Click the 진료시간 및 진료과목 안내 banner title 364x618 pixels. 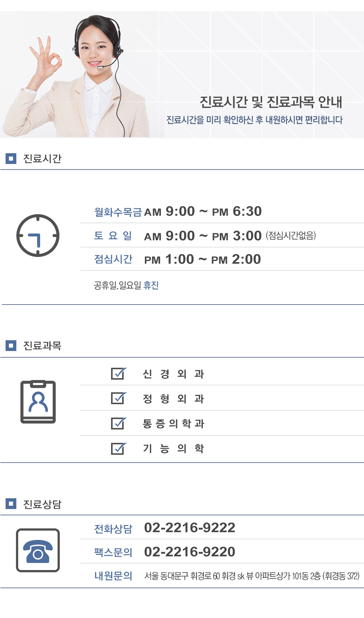point(271,102)
